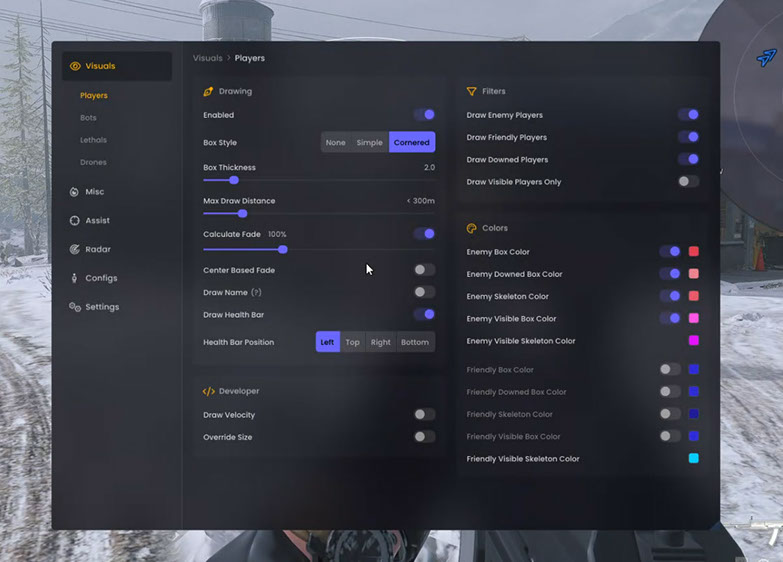The height and width of the screenshot is (562, 783).
Task: Switch to the Bots sub-tab
Action: tap(89, 118)
